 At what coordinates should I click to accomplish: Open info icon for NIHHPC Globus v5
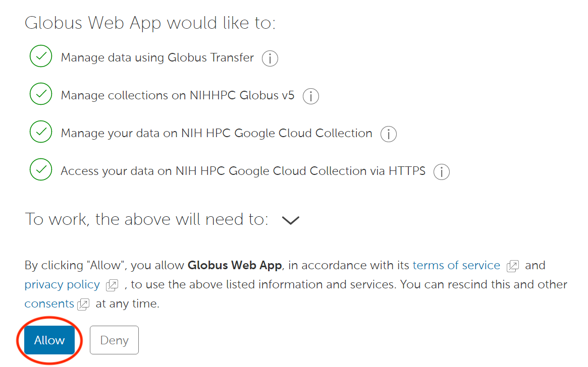pyautogui.click(x=310, y=96)
